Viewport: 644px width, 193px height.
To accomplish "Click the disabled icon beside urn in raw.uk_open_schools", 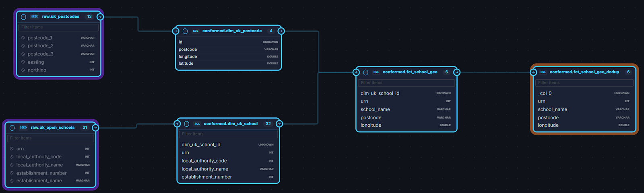I will point(12,149).
